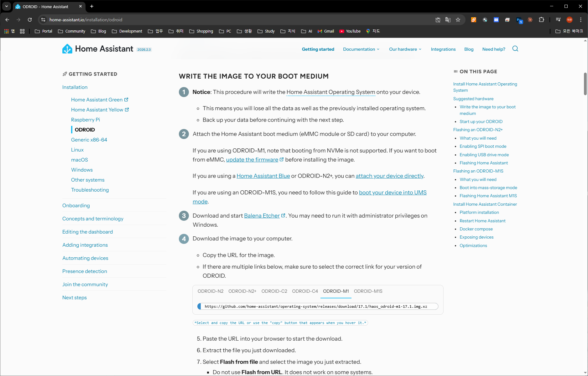Open the YouTube bookmark

350,31
